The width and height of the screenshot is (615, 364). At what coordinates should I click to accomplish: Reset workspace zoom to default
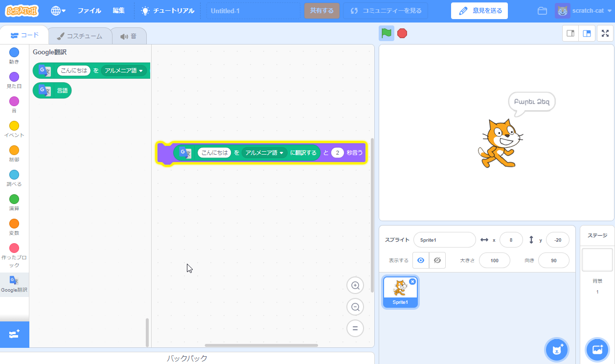tap(355, 328)
